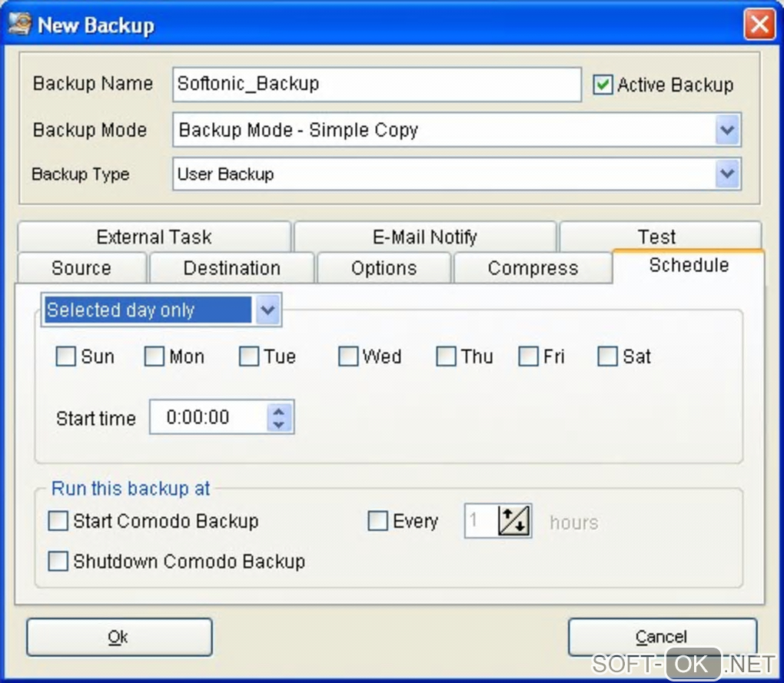Switch to the External Task tab

154,237
